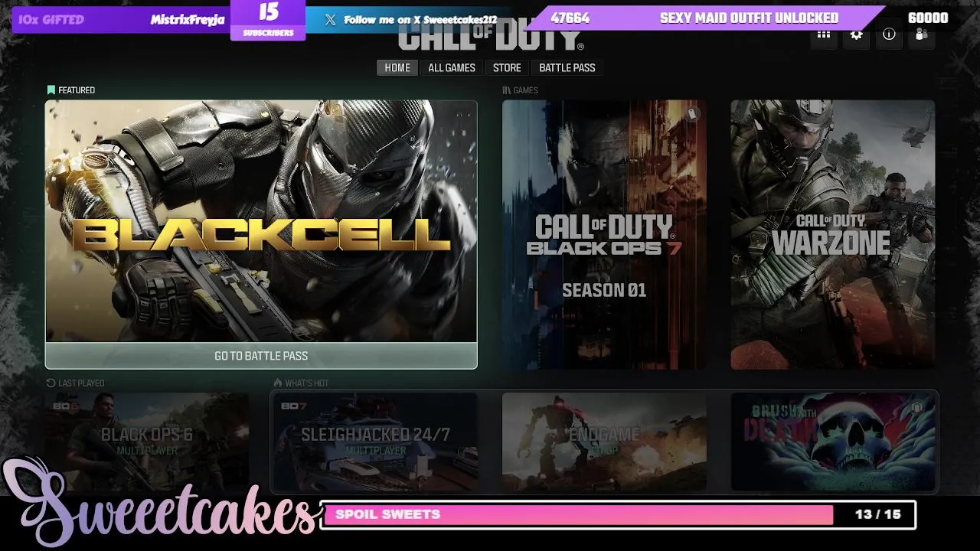Open the BATTLE PASS tab
This screenshot has height=551, width=980.
tap(567, 68)
